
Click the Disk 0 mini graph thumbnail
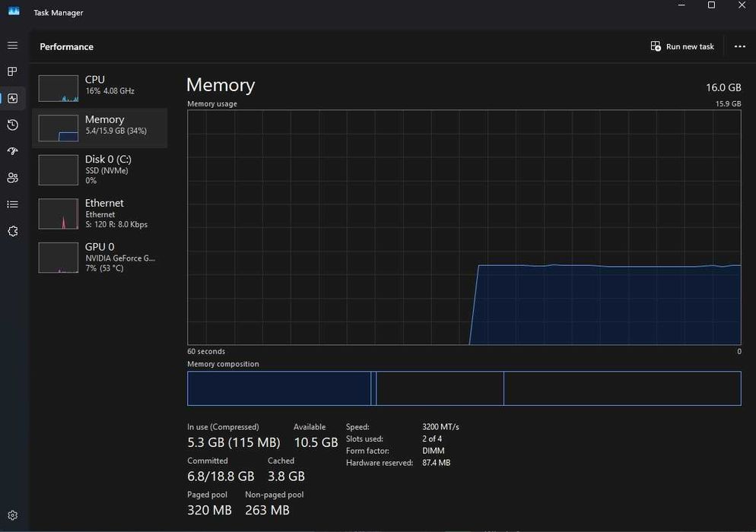point(59,169)
